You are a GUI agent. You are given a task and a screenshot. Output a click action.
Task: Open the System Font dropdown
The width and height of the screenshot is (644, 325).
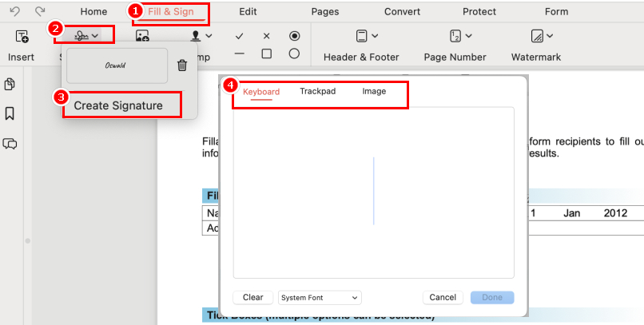click(320, 297)
